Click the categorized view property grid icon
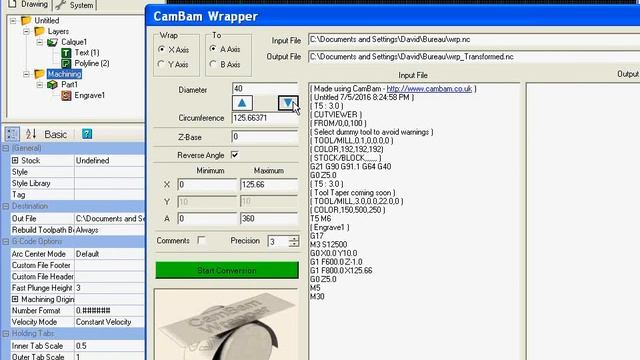640x360 pixels. click(x=12, y=134)
